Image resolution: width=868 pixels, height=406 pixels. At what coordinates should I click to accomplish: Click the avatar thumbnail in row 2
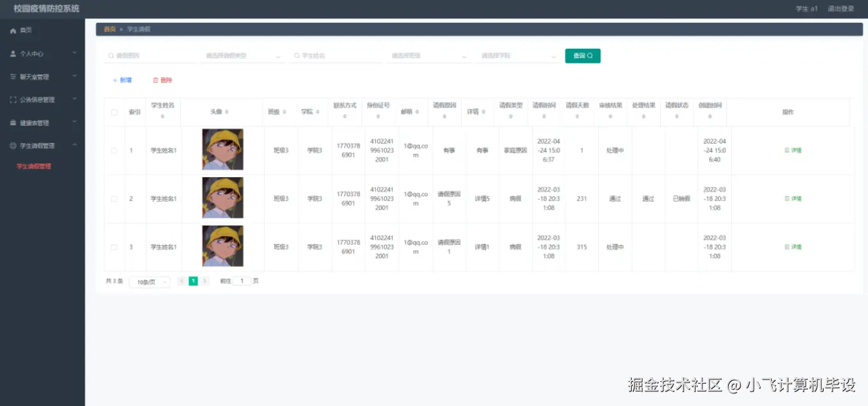[222, 198]
